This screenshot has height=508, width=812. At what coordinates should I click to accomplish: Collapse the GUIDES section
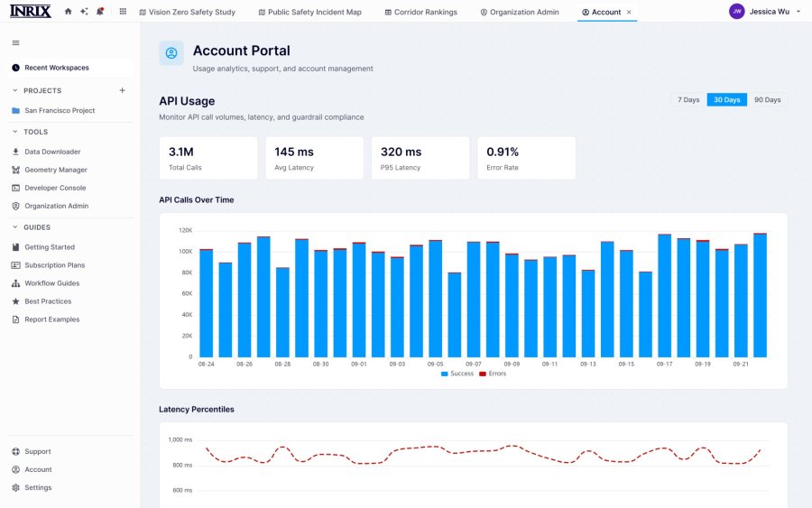15,227
